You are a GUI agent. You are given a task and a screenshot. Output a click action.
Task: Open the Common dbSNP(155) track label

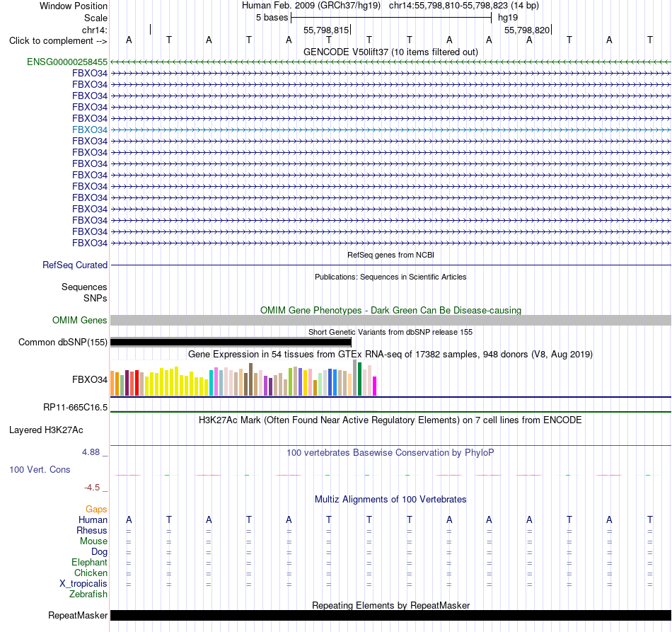pyautogui.click(x=63, y=342)
